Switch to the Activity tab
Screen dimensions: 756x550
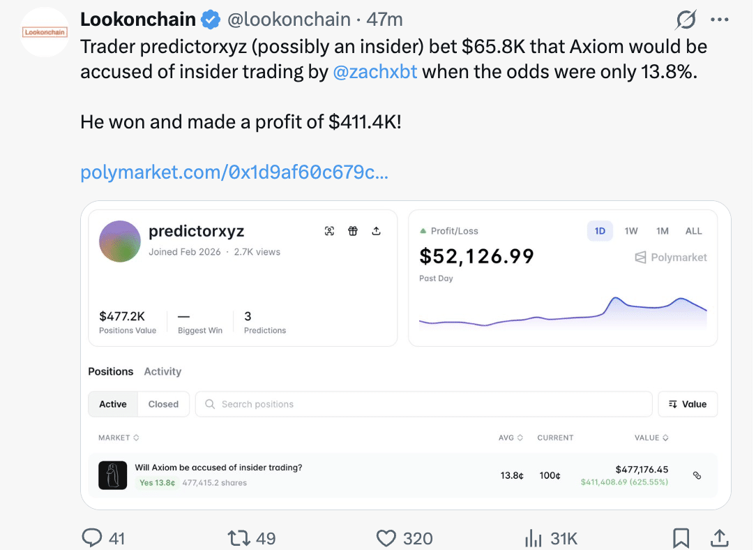162,371
